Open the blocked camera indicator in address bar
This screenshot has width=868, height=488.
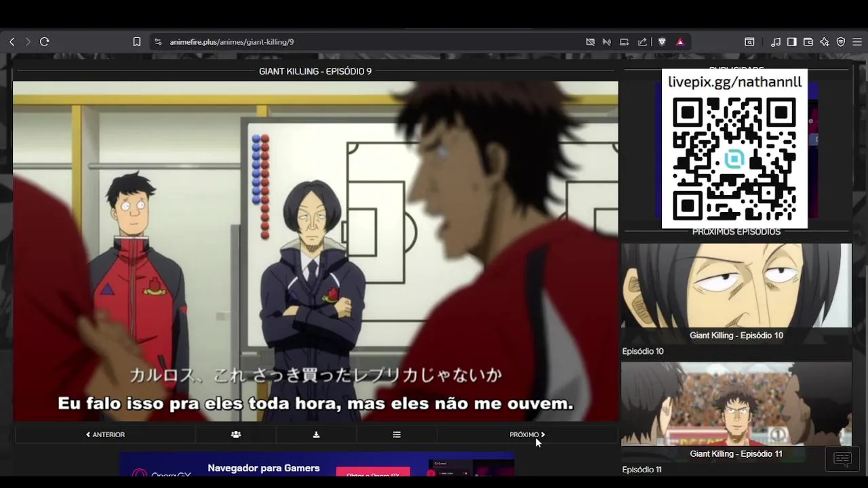pyautogui.click(x=590, y=42)
